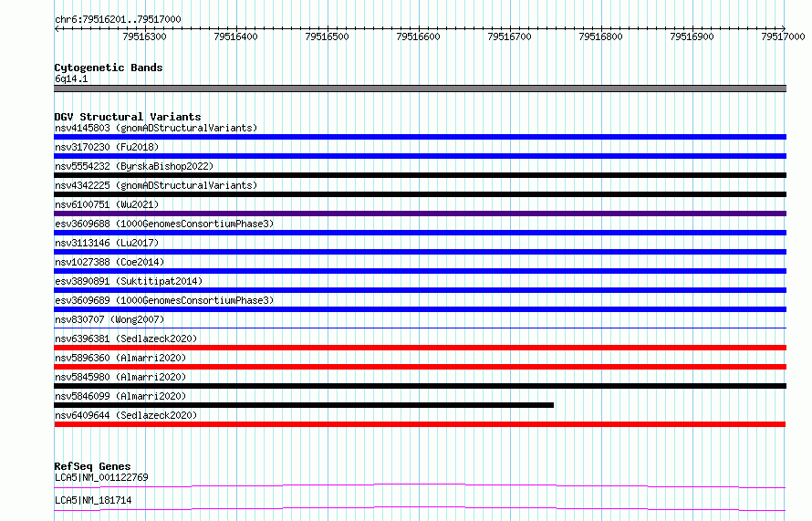The width and height of the screenshot is (812, 521).
Task: Click the nsv6100751 (Wu2021) label
Action: 107,204
